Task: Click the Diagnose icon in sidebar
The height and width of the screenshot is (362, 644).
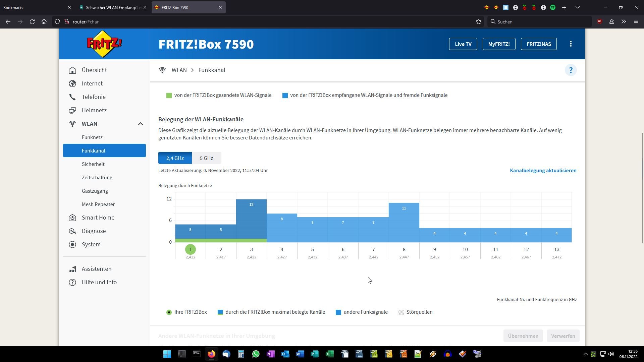Action: (72, 231)
